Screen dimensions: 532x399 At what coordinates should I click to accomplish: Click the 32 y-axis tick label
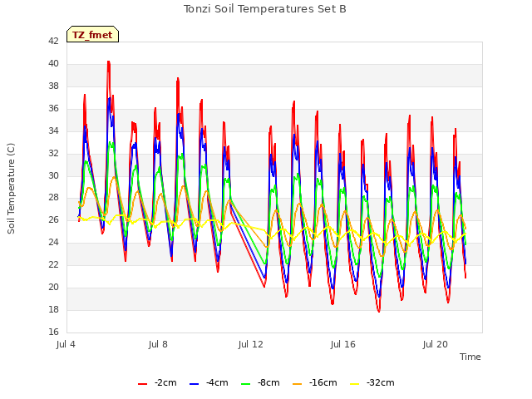click(x=53, y=153)
